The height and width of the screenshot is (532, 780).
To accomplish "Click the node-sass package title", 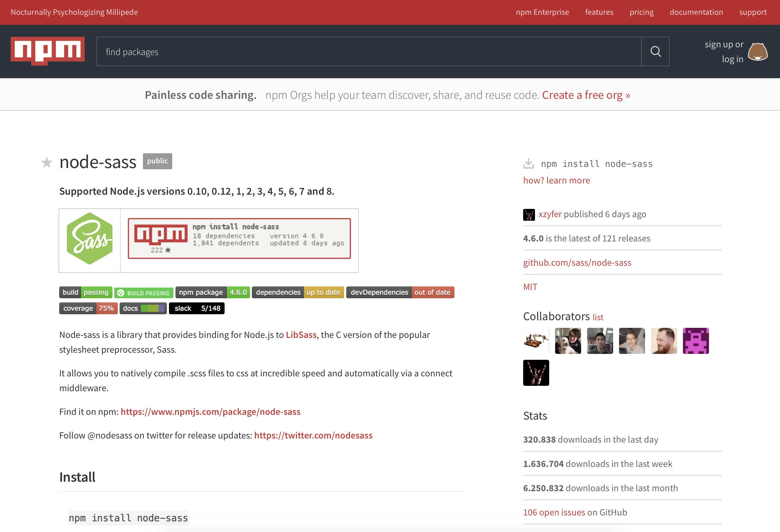I will click(98, 162).
